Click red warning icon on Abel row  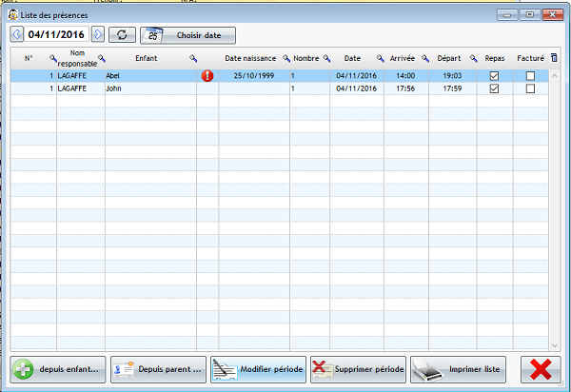click(x=207, y=75)
